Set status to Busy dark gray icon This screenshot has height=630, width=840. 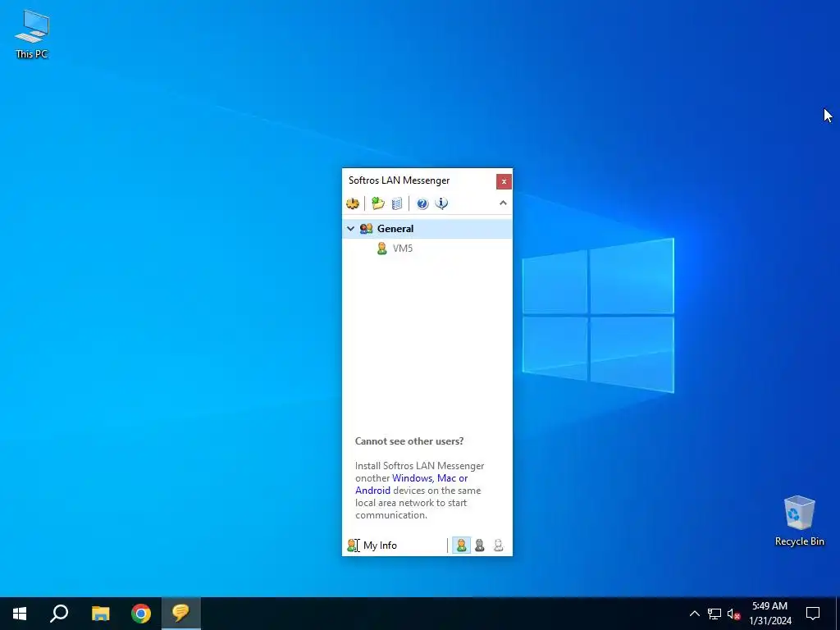479,546
